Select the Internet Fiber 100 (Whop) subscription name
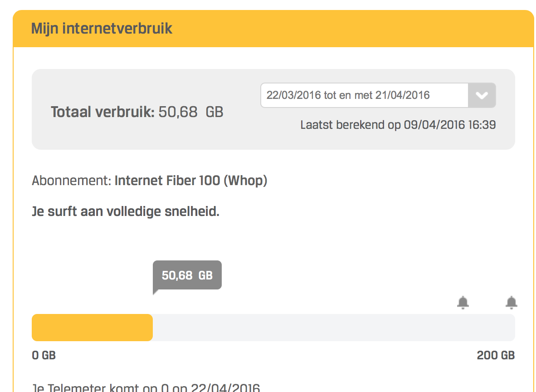536x392 pixels. click(x=191, y=181)
